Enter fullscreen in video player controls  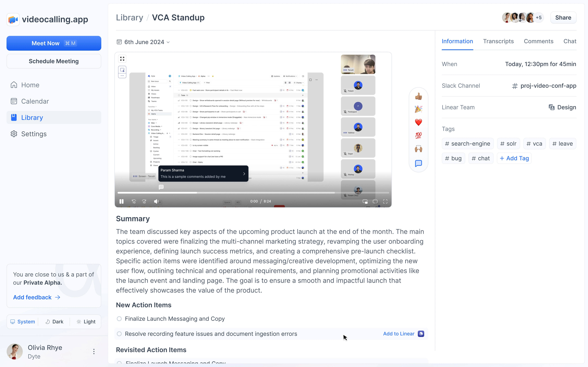click(x=385, y=201)
